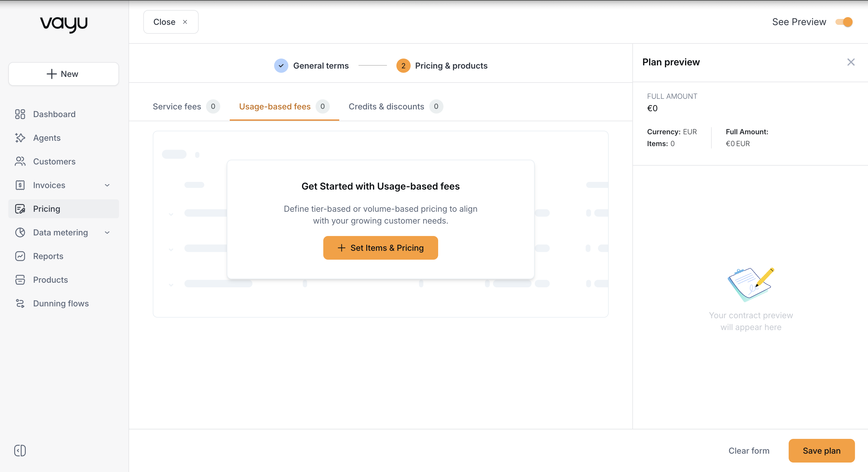Click the Agents sparkle icon
Image resolution: width=868 pixels, height=472 pixels.
click(x=20, y=138)
